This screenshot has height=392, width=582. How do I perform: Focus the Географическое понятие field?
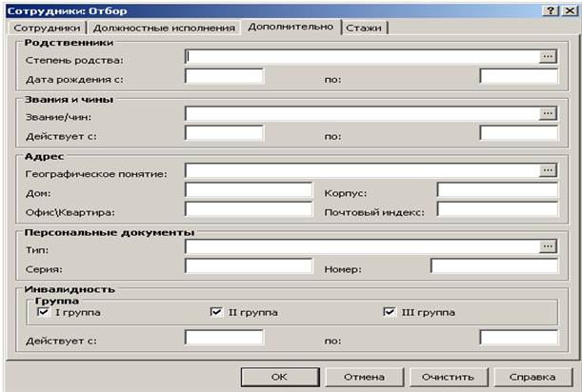pyautogui.click(x=362, y=170)
